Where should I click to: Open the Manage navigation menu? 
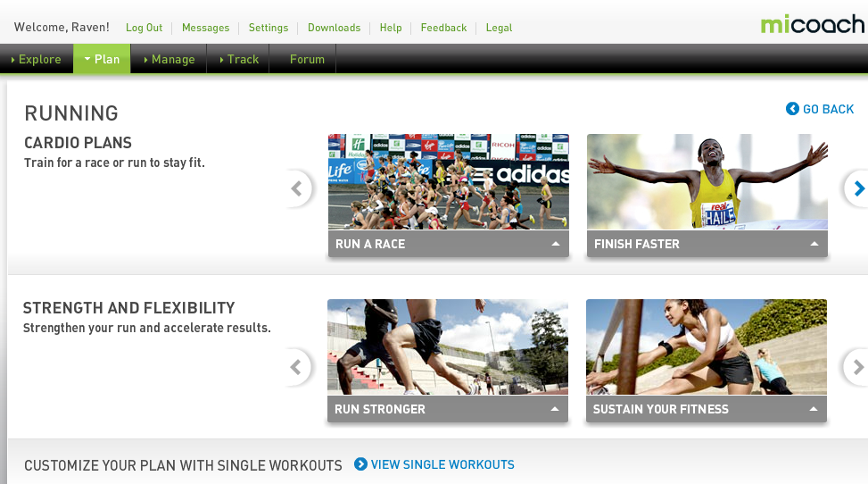(x=169, y=59)
